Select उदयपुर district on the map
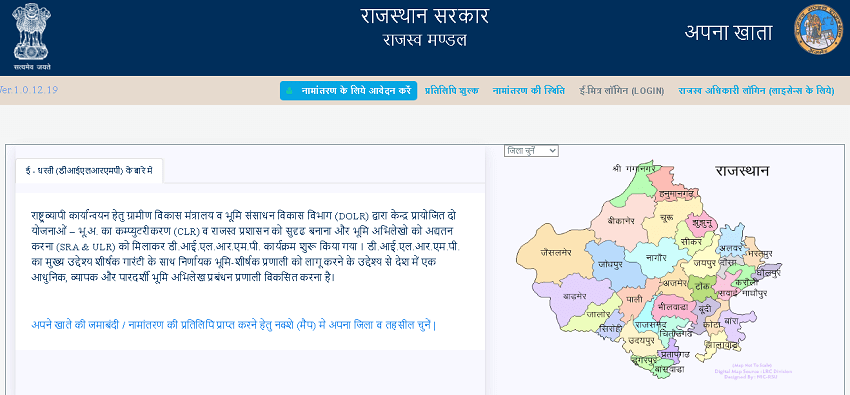This screenshot has height=395, width=850. pos(642,340)
